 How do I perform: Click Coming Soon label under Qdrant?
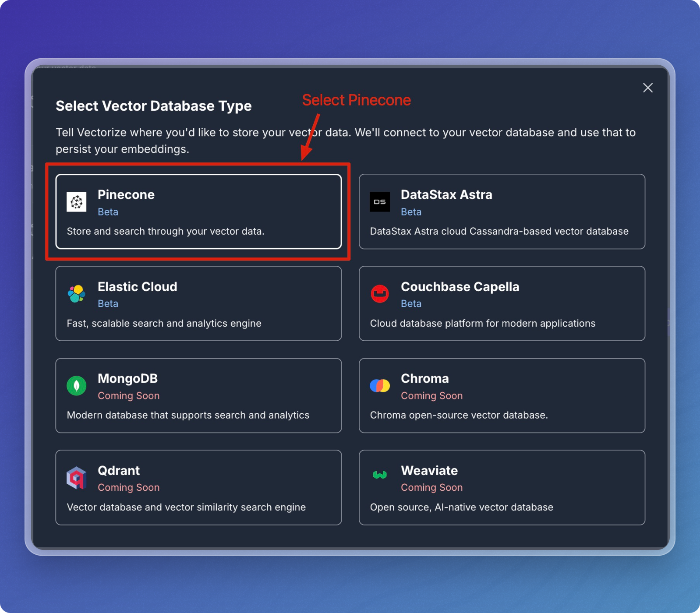pos(128,487)
